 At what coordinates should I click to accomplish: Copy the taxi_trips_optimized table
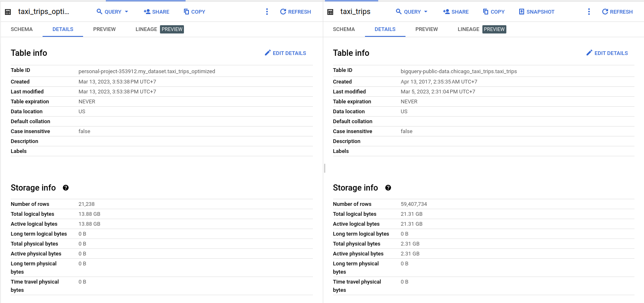pos(194,12)
